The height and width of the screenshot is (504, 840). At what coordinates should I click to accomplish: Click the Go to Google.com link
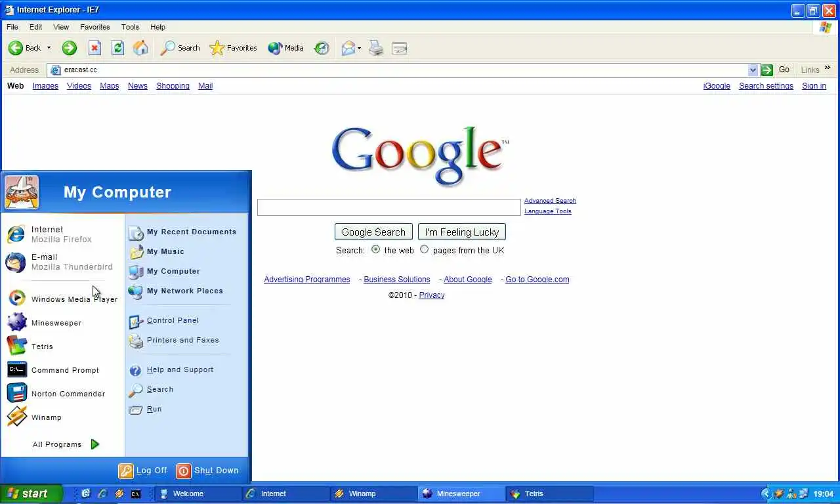(537, 280)
